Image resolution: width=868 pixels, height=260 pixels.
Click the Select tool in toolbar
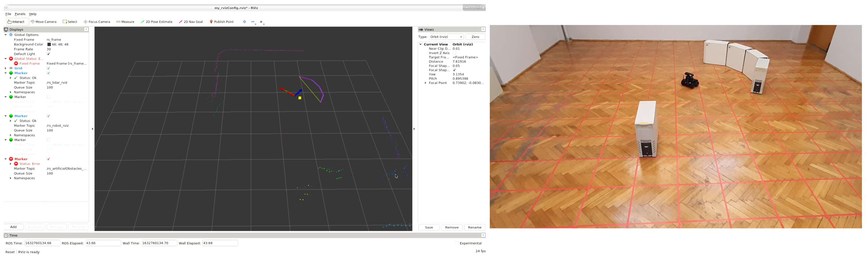click(x=70, y=22)
